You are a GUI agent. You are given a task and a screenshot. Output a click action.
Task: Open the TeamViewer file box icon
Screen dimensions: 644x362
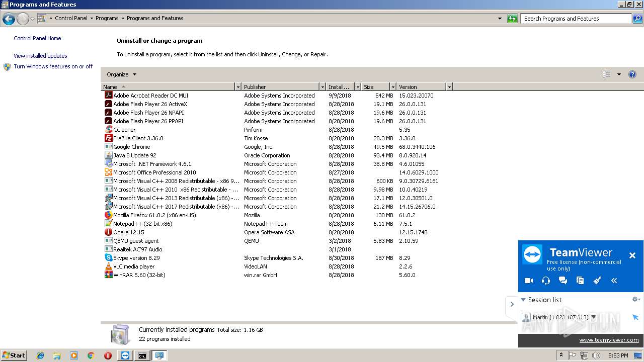[580, 281]
